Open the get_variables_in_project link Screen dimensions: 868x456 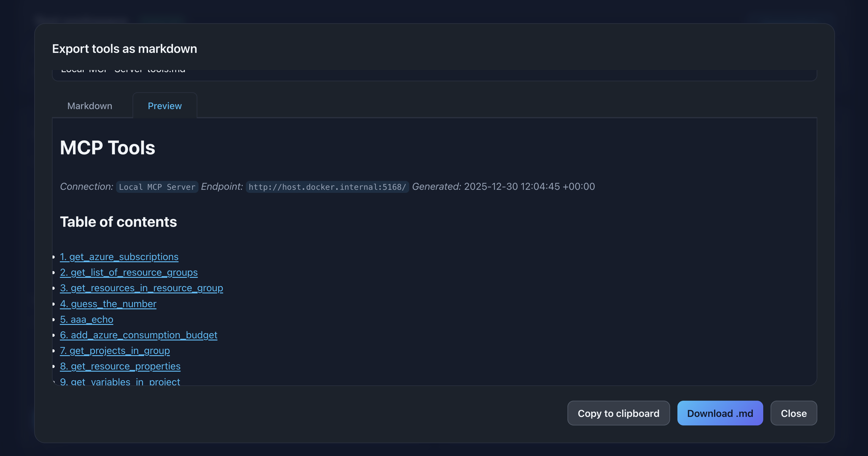(x=120, y=381)
